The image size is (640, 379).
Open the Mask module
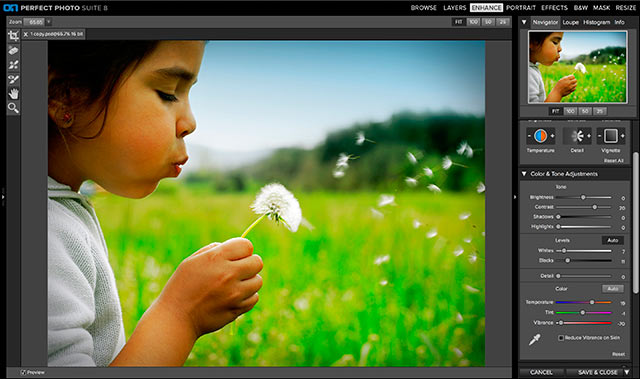602,8
